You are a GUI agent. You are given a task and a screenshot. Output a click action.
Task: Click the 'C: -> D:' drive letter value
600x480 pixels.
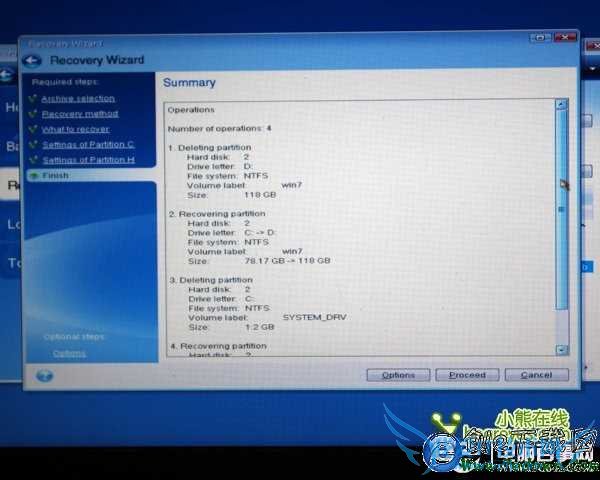[260, 233]
